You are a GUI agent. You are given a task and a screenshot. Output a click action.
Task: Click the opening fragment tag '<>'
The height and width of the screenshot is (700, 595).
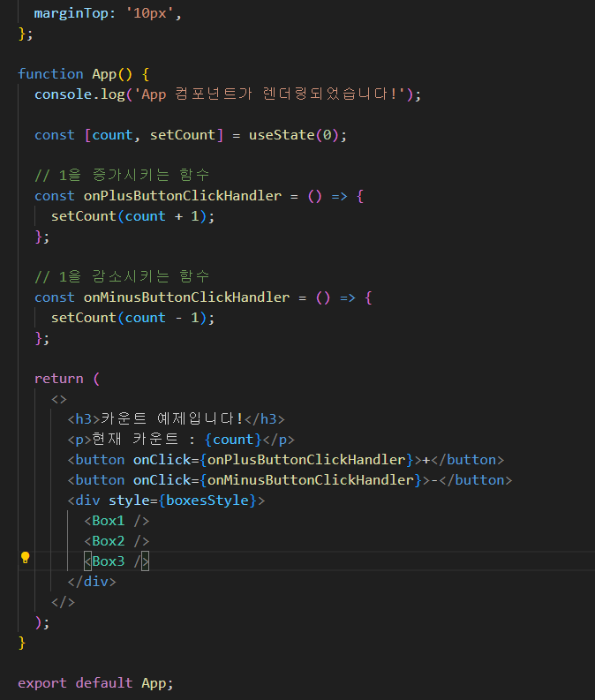point(59,399)
